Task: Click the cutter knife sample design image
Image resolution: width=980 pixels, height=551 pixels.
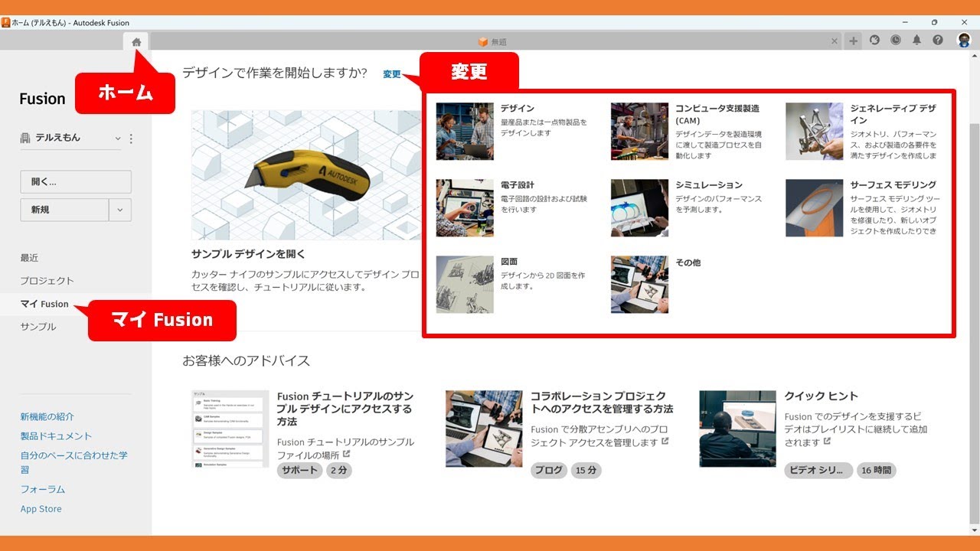Action: 306,174
